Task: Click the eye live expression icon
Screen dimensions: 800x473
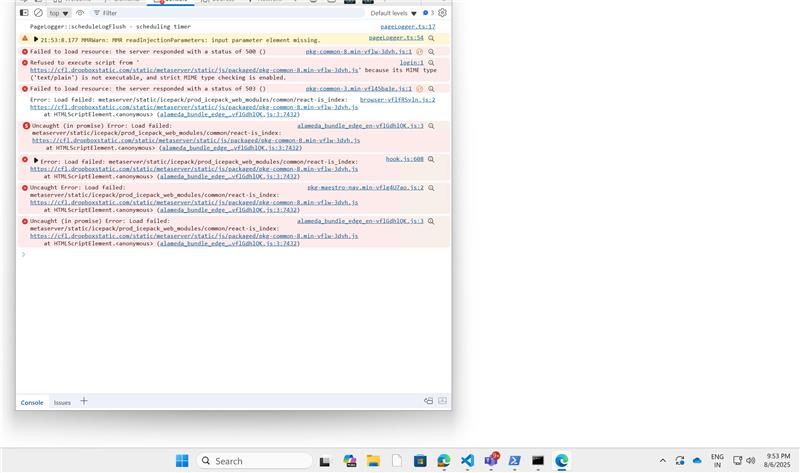Action: click(x=81, y=13)
